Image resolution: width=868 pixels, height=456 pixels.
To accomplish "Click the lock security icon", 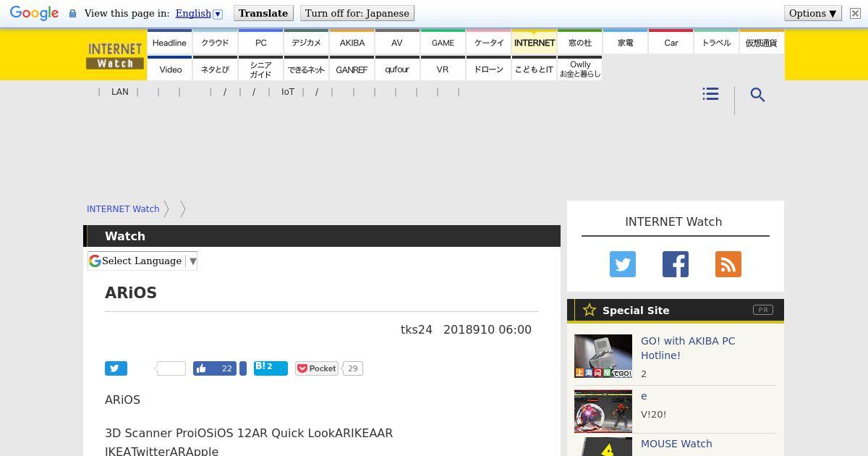I will coord(72,14).
